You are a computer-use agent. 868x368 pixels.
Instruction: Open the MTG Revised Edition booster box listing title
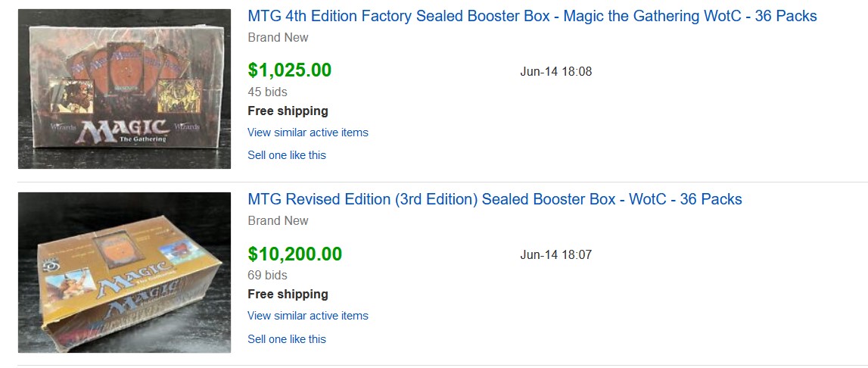coord(495,199)
